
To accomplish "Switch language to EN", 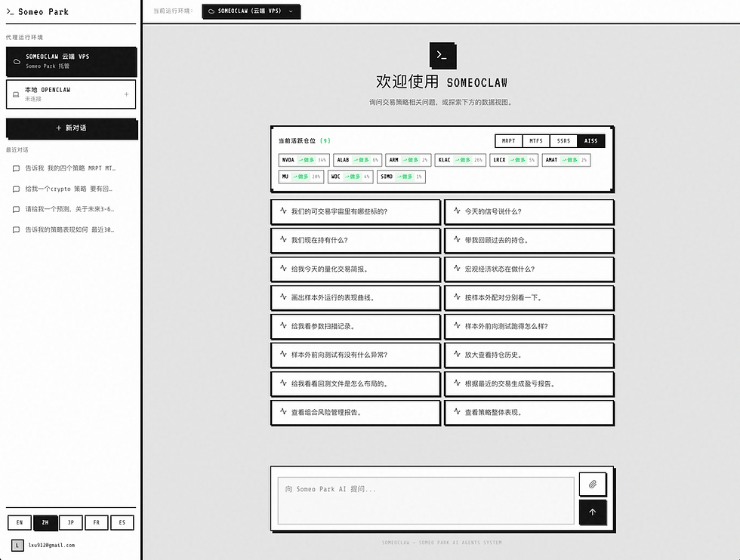I will [20, 523].
